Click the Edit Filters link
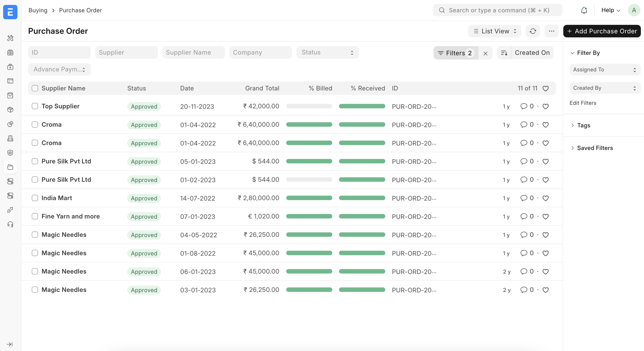The width and height of the screenshot is (644, 351). [583, 103]
